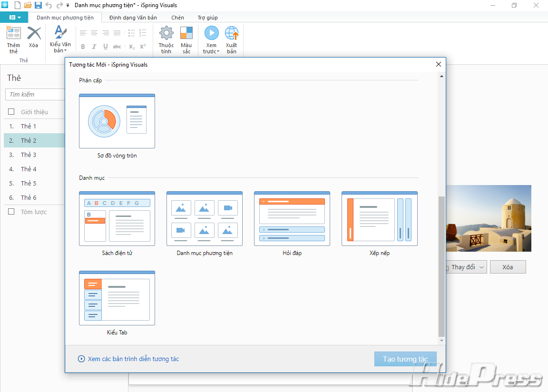The width and height of the screenshot is (548, 392).
Task: Select the Sơ đồ vòng tròn template
Action: (x=117, y=121)
